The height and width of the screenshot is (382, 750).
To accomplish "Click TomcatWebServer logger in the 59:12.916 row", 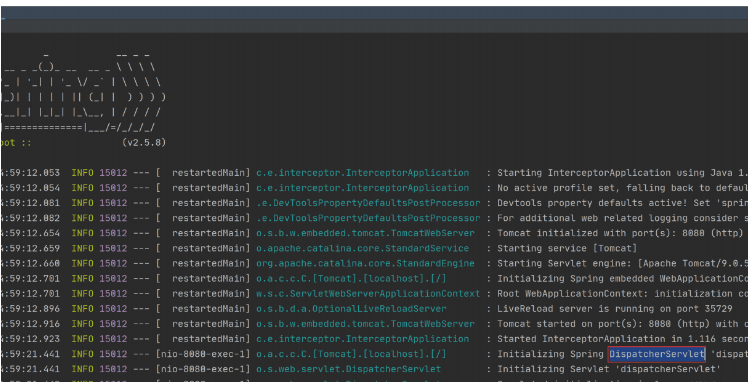I will click(x=365, y=324).
